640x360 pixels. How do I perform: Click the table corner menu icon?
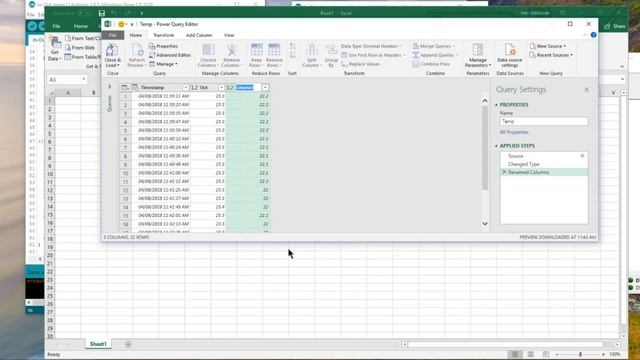(x=124, y=88)
